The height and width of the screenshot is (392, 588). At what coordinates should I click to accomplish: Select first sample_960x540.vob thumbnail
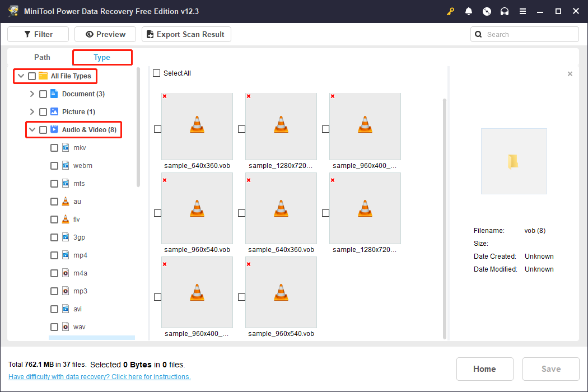coord(197,208)
